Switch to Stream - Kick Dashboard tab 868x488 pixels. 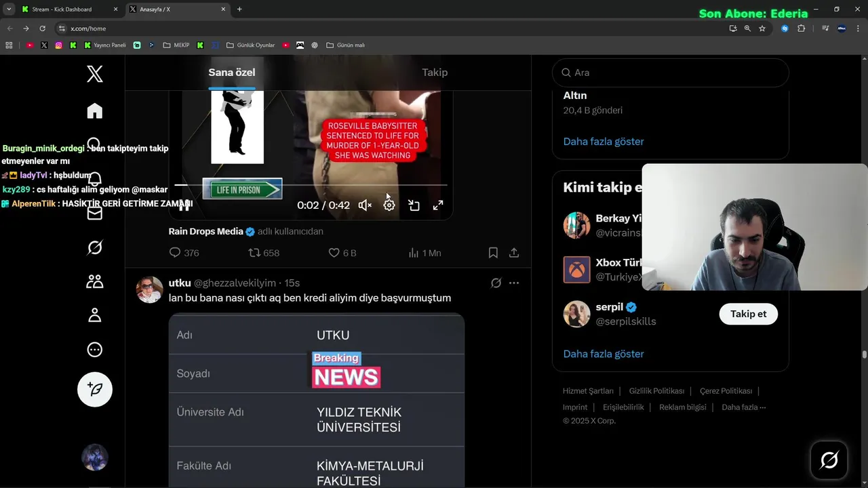pyautogui.click(x=69, y=9)
